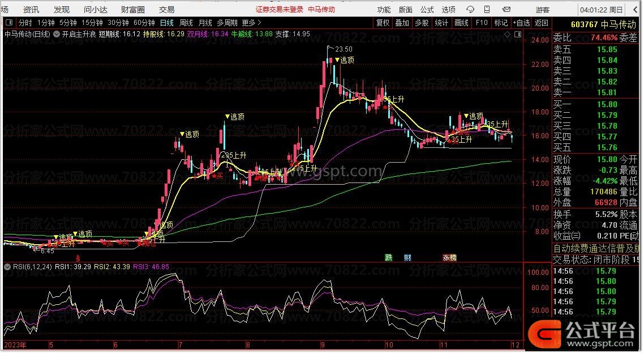This screenshot has height=353, width=644.
Task: Click the 04:01:22 周日 clock display
Action: (x=602, y=10)
